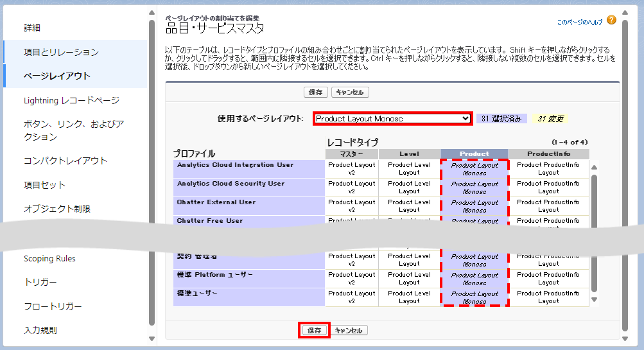This screenshot has width=644, height=350.
Task: Click マスター cell for Analytics Cloud Integration User
Action: 351,169
